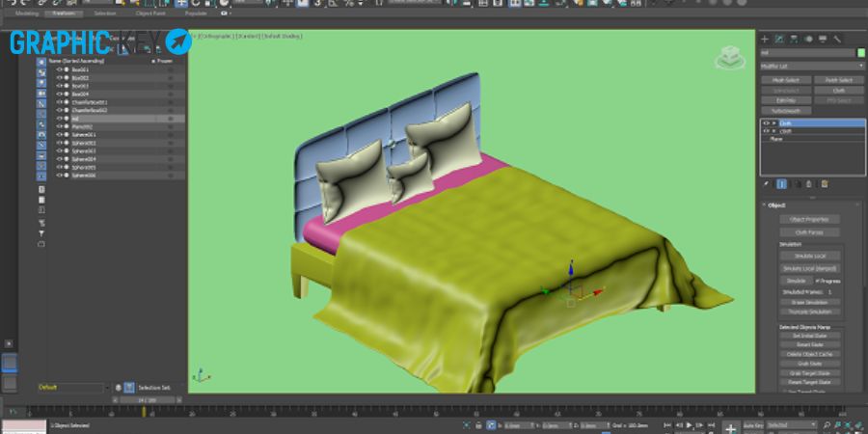This screenshot has height=434, width=868.
Task: Open the Modifier List dropdown
Action: (x=812, y=66)
